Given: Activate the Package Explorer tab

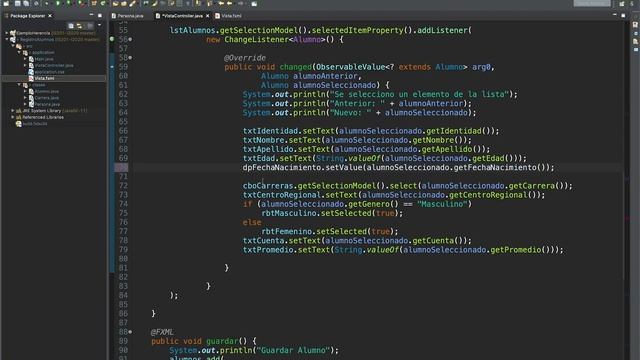Looking at the screenshot, I should [x=27, y=16].
